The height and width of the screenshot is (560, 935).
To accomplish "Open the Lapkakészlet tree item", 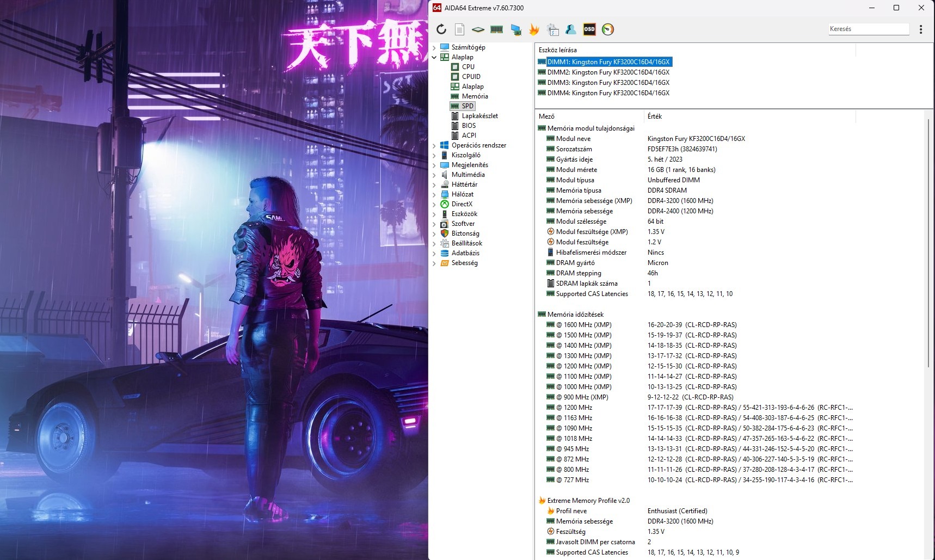I will click(480, 116).
